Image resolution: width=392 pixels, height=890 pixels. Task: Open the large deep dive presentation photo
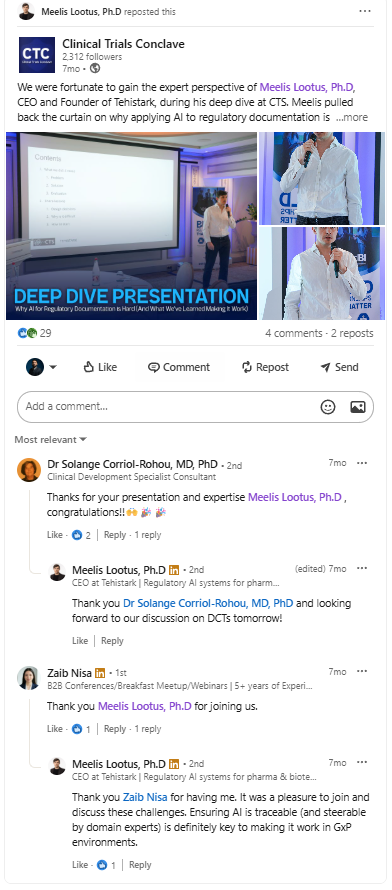pos(131,226)
